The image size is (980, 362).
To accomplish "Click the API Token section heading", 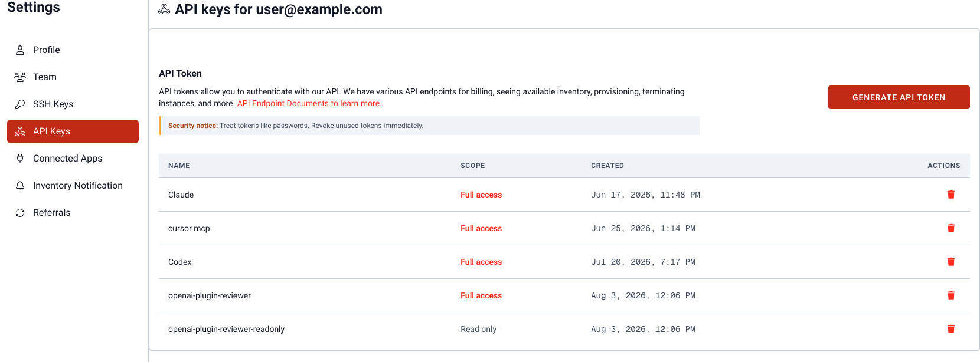I will pyautogui.click(x=180, y=74).
